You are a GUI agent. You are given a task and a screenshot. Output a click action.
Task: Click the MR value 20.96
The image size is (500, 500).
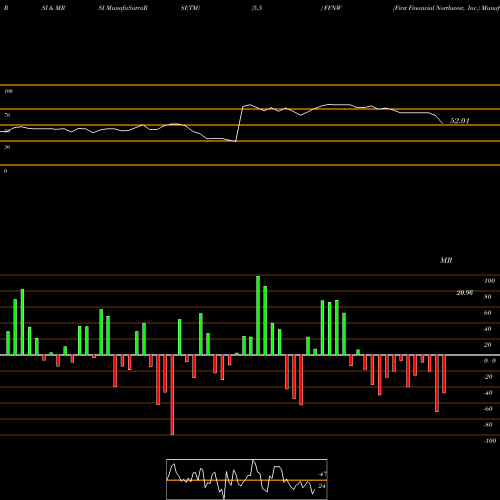[x=465, y=293]
